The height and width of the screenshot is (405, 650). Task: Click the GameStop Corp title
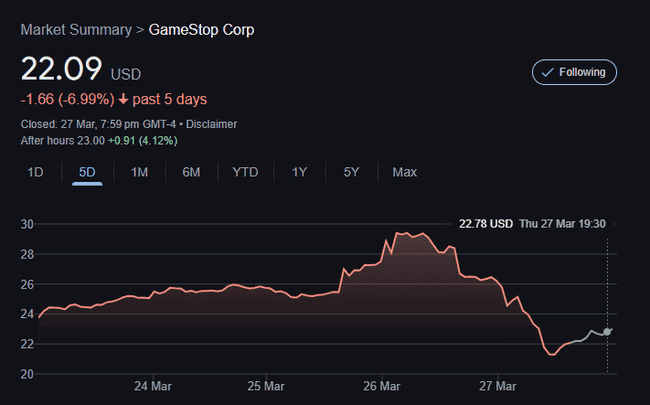tap(201, 30)
